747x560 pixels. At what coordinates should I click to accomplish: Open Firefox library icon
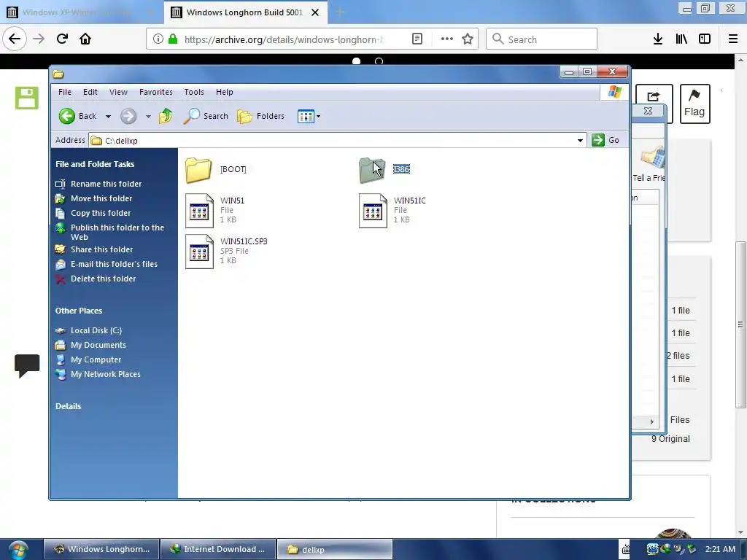click(681, 39)
